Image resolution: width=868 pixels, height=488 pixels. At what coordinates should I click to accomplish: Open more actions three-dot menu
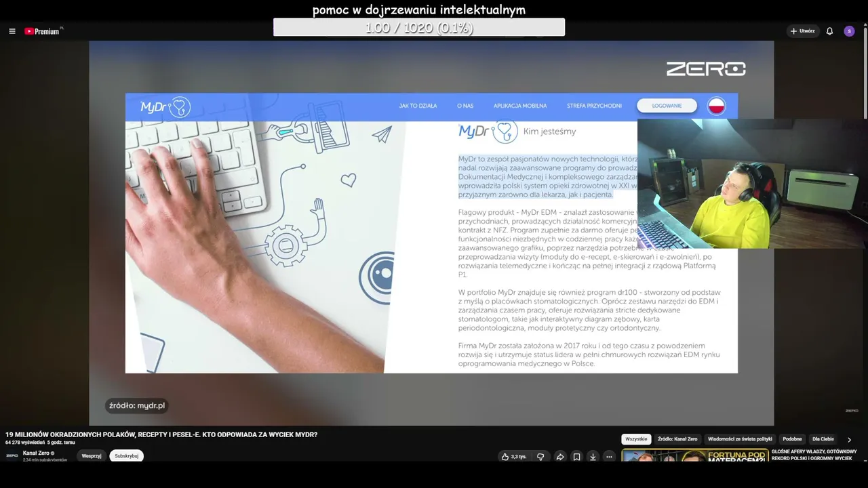[609, 457]
